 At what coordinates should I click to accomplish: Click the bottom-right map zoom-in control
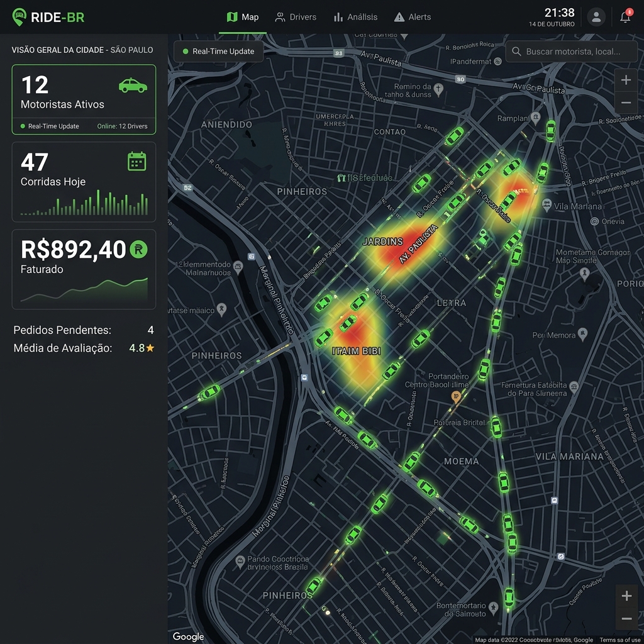(626, 595)
